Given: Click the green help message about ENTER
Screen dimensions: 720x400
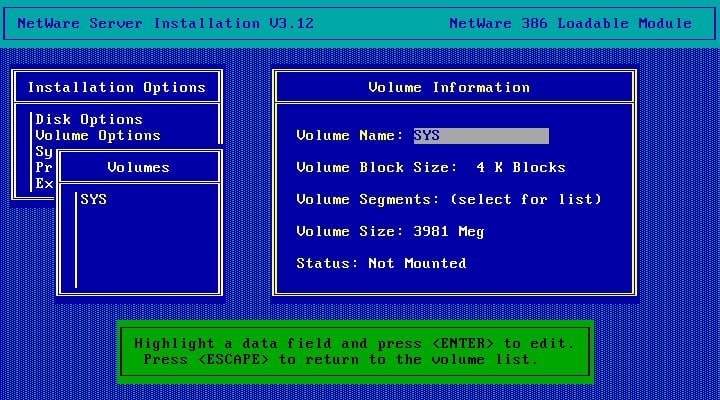Looking at the screenshot, I should (x=354, y=352).
